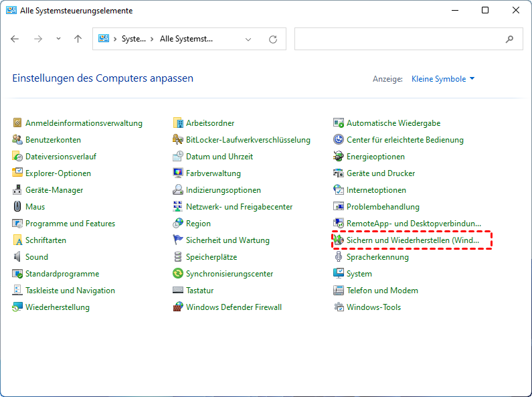Expand the address bar history chevron
Screen dimensions: 532x397
tap(248, 39)
